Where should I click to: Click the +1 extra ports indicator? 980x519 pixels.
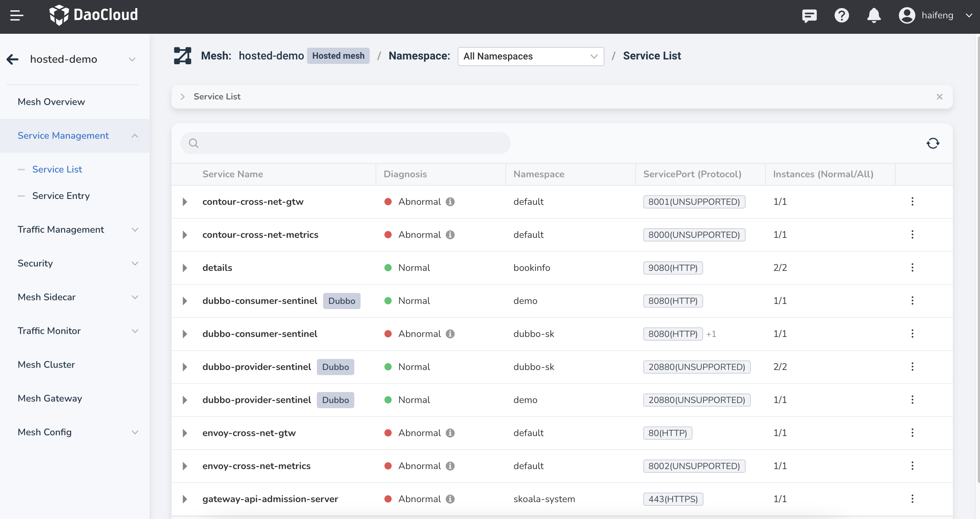(x=711, y=334)
